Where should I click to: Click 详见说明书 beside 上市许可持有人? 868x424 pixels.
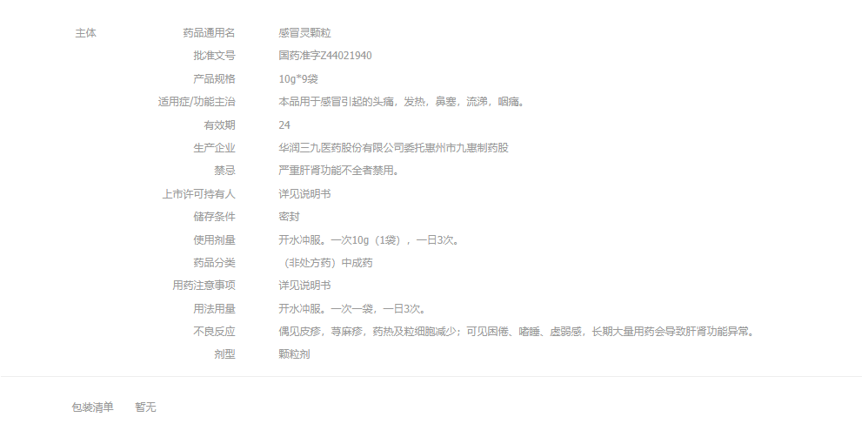click(304, 194)
